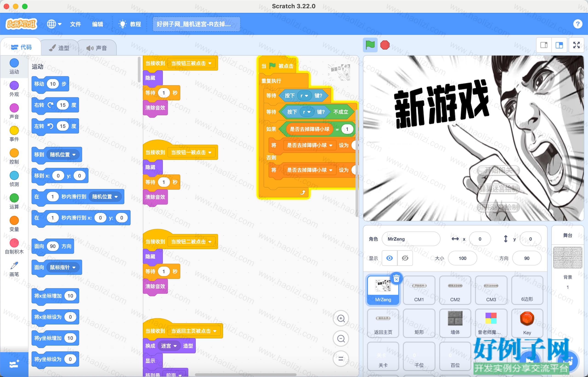The width and height of the screenshot is (588, 377).
Task: Open the 文件 menu
Action: coord(75,24)
